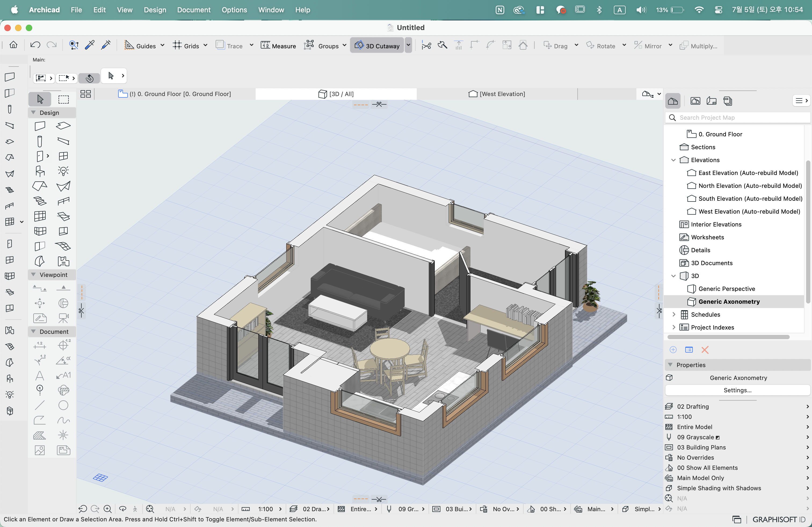This screenshot has width=812, height=527.
Task: Expand the Schedules tree node
Action: point(673,314)
